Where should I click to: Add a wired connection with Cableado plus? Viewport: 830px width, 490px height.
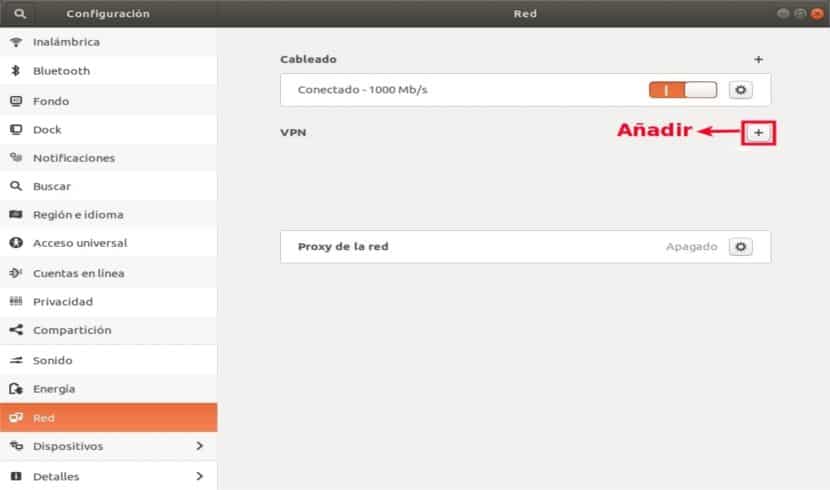coord(759,59)
